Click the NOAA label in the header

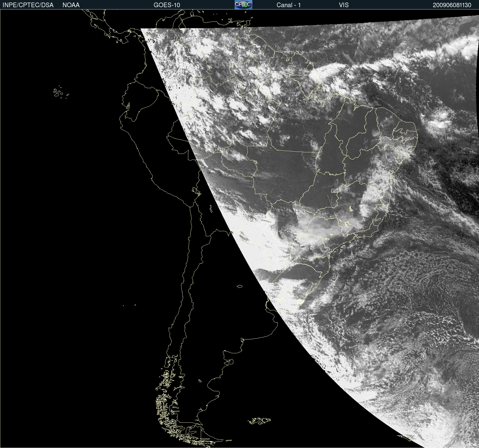click(71, 5)
